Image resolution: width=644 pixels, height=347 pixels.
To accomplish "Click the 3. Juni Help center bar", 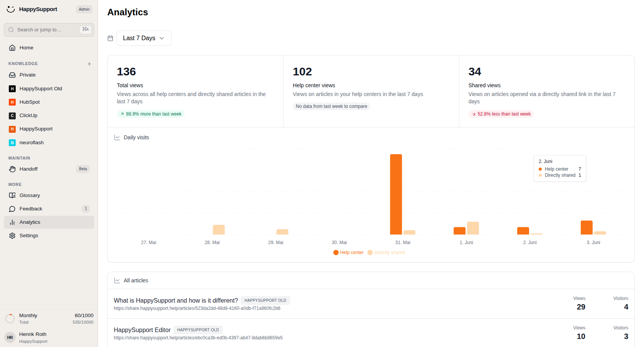I will click(587, 228).
